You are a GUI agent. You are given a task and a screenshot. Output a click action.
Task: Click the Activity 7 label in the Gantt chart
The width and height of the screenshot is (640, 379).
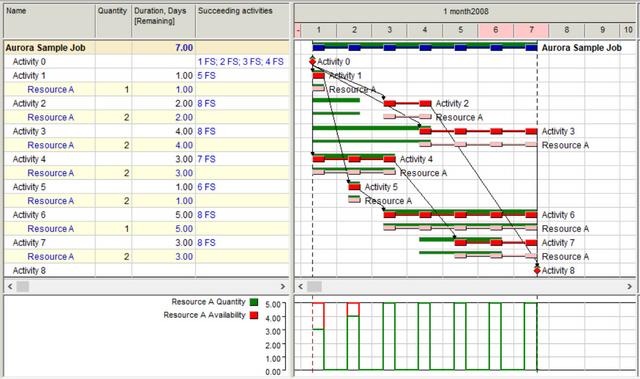pyautogui.click(x=558, y=242)
